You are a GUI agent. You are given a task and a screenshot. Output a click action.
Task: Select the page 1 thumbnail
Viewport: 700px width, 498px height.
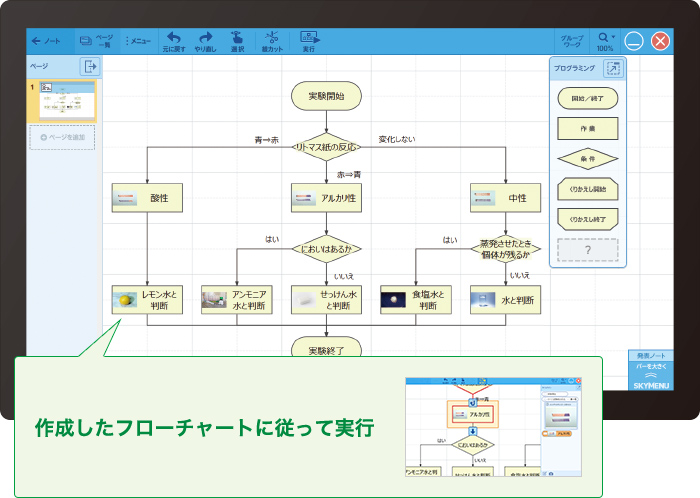point(67,101)
